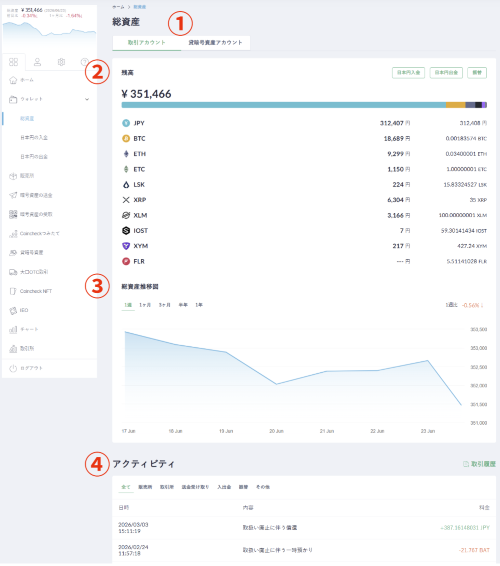Click the 日本円入金 button
This screenshot has height=566, width=500.
[408, 73]
